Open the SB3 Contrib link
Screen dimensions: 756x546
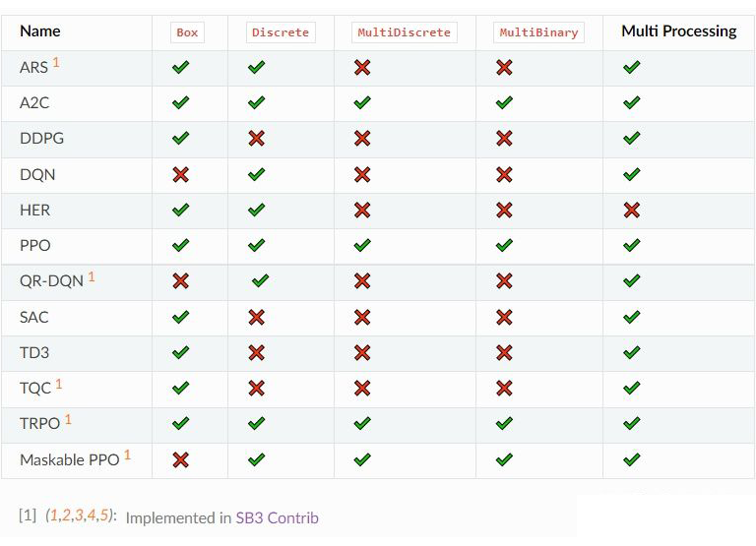coord(277,517)
